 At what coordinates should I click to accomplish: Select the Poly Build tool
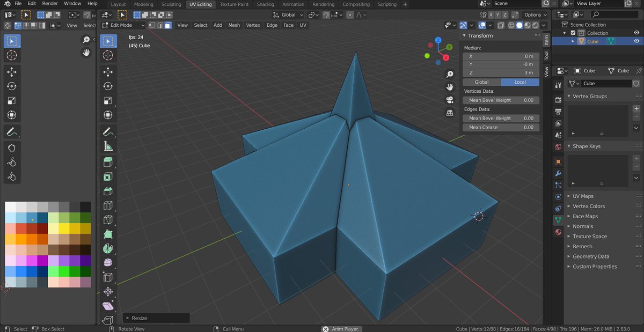tap(108, 235)
